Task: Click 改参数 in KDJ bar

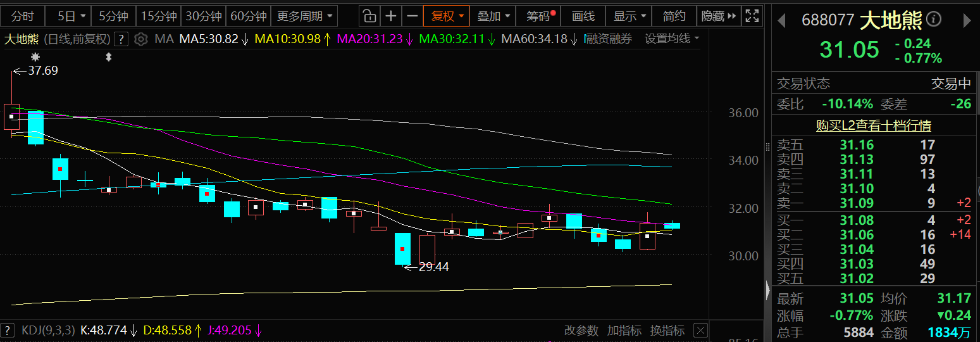Action: [x=581, y=330]
